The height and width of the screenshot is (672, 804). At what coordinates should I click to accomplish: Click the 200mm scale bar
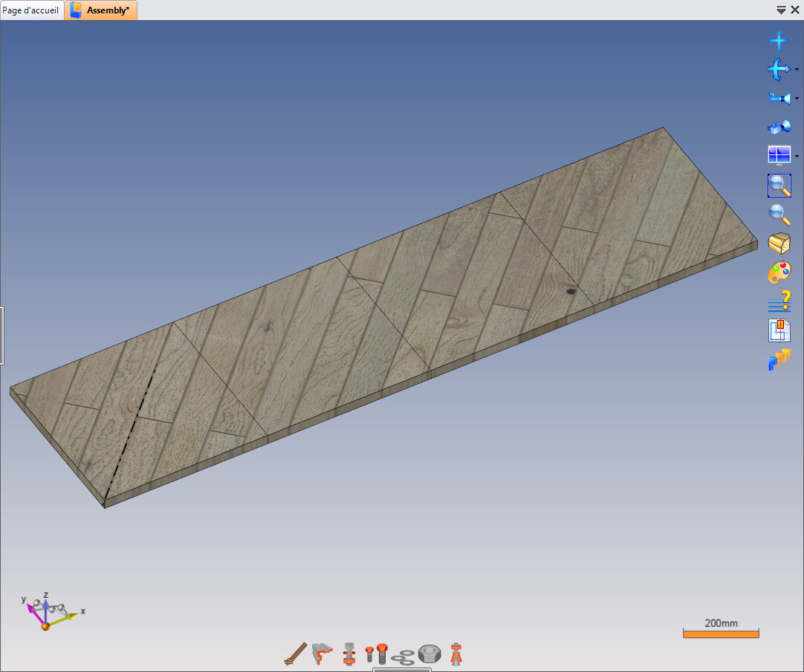721,634
